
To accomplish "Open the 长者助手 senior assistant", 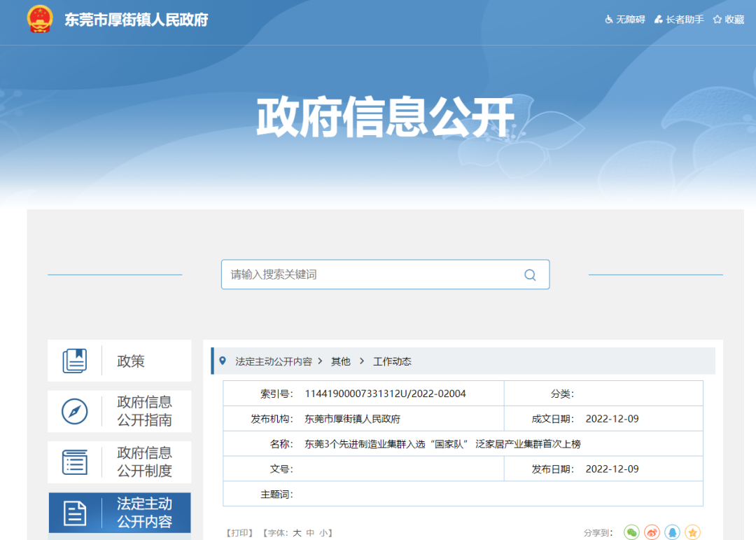I will pos(679,20).
